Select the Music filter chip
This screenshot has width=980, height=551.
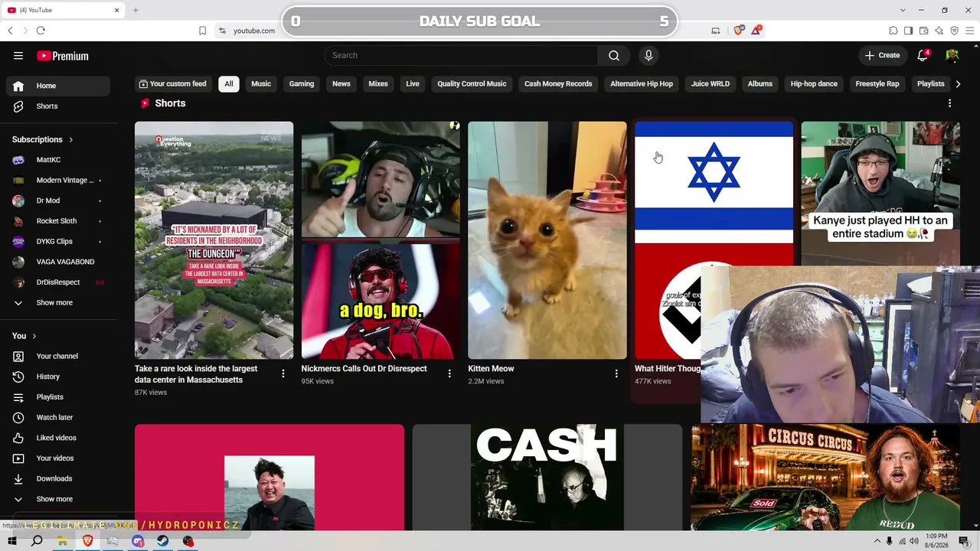pyautogui.click(x=261, y=83)
